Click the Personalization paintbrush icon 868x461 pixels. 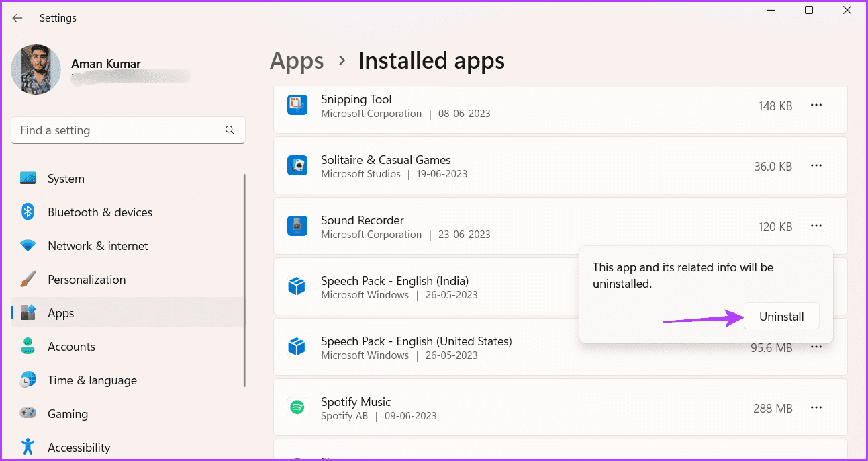28,279
